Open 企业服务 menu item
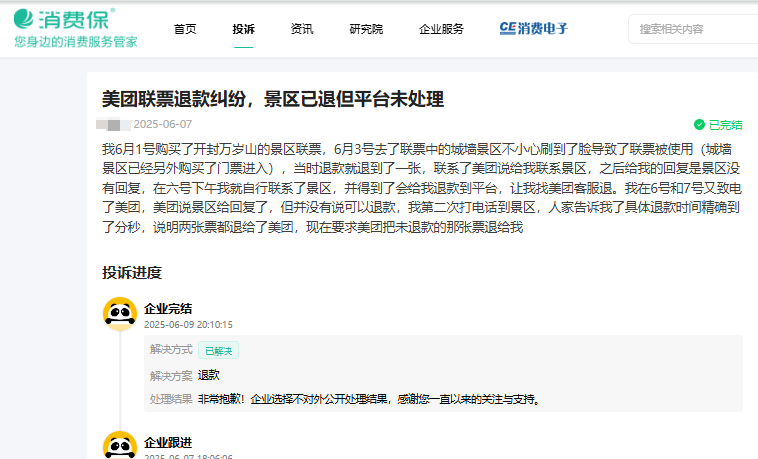 (441, 29)
